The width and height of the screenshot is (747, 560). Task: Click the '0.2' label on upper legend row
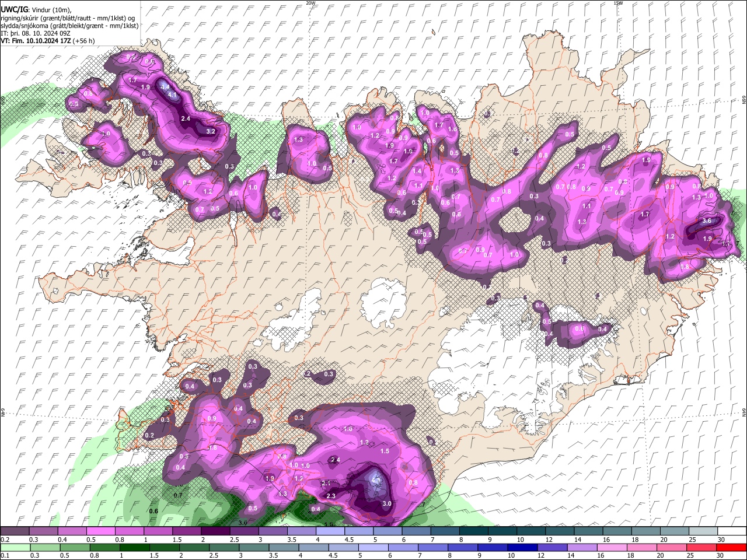click(5, 540)
